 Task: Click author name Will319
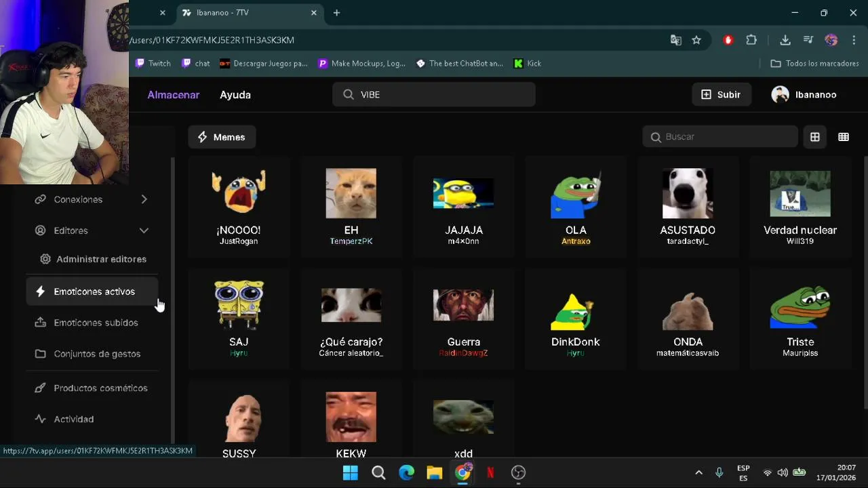tap(800, 241)
